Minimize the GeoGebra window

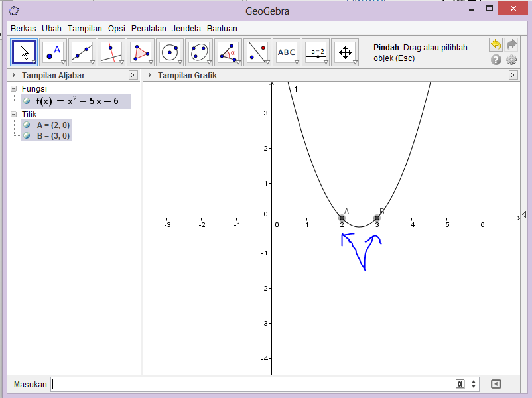(x=472, y=9)
